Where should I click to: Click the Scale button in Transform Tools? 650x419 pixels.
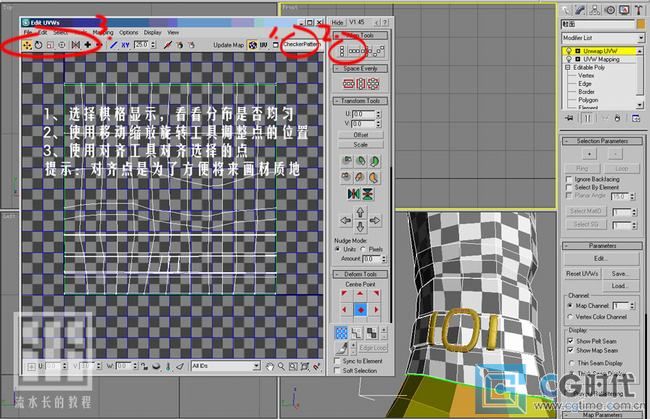click(x=361, y=145)
